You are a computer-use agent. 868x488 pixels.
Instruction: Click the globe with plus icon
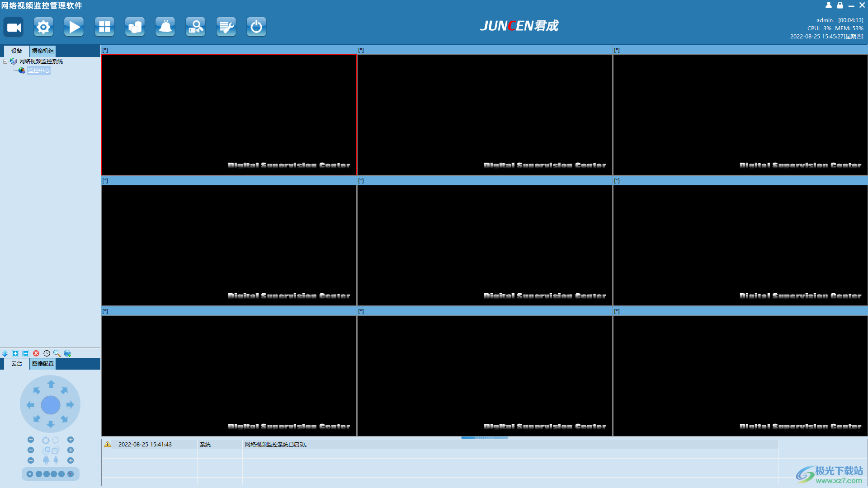tap(67, 353)
